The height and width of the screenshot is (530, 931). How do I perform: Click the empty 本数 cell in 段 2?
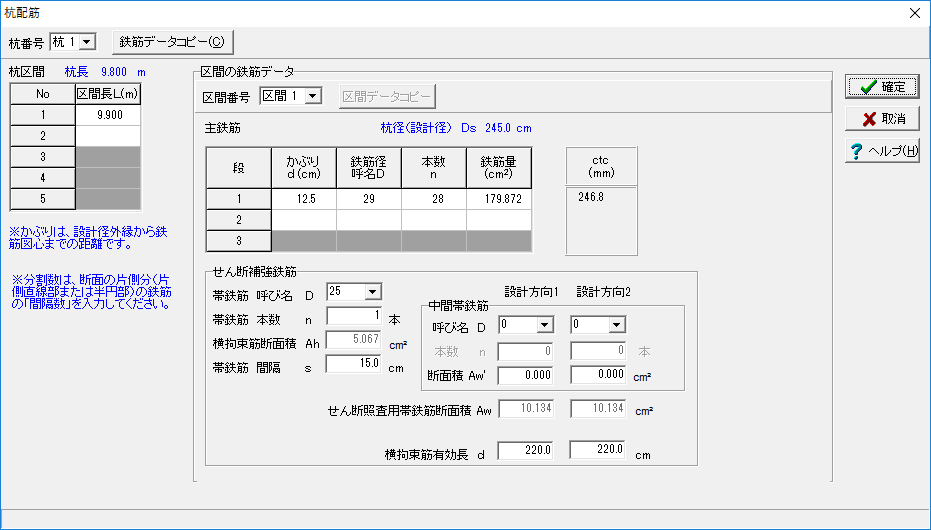(x=434, y=220)
